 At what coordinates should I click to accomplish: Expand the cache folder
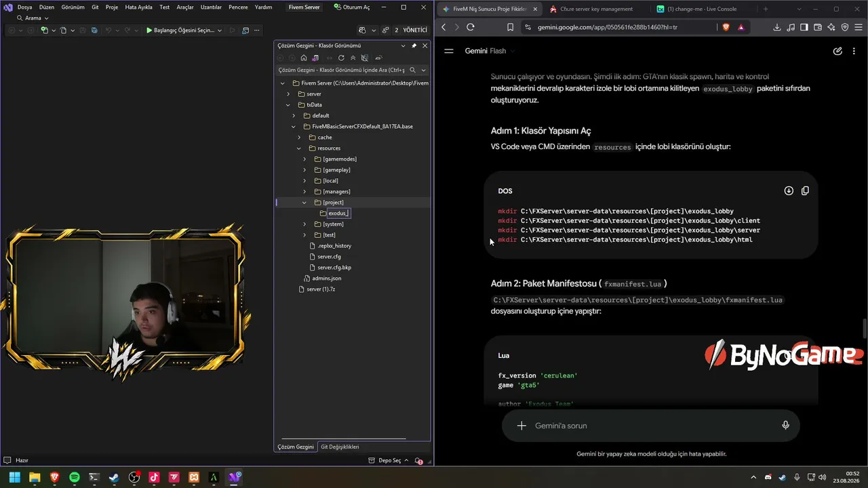click(299, 138)
